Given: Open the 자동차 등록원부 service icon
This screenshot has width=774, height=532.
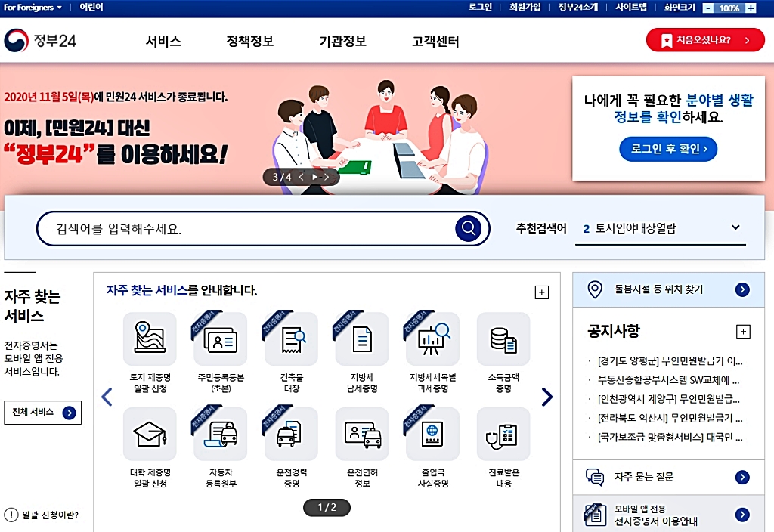Looking at the screenshot, I should point(221,435).
